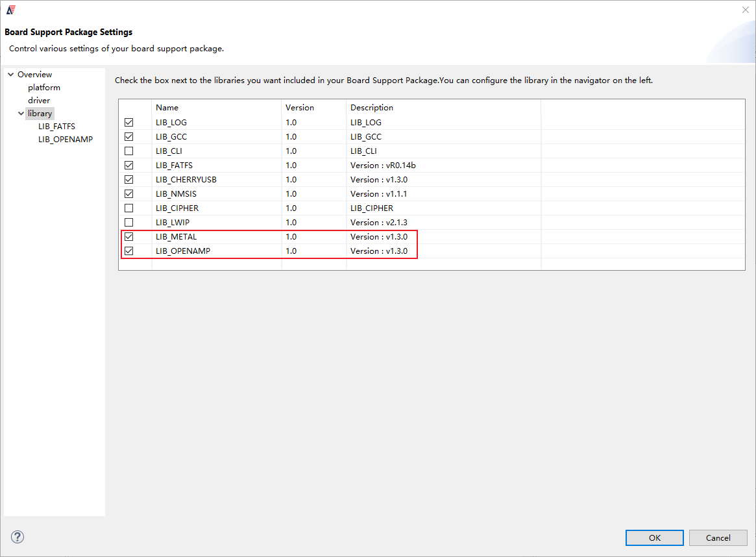
Task: Enable the LIB_CLI library checkbox
Action: click(128, 151)
